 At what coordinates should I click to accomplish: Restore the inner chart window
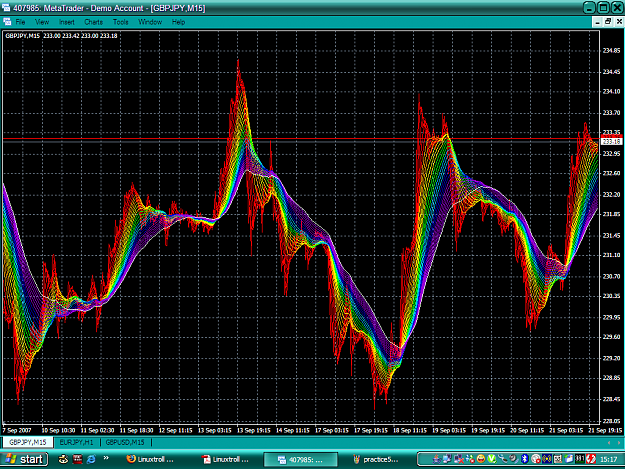608,22
